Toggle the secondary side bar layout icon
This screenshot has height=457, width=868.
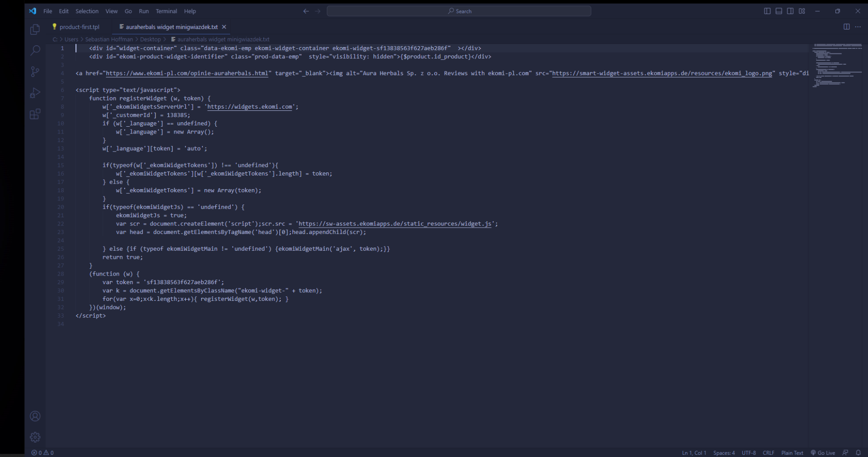[790, 11]
